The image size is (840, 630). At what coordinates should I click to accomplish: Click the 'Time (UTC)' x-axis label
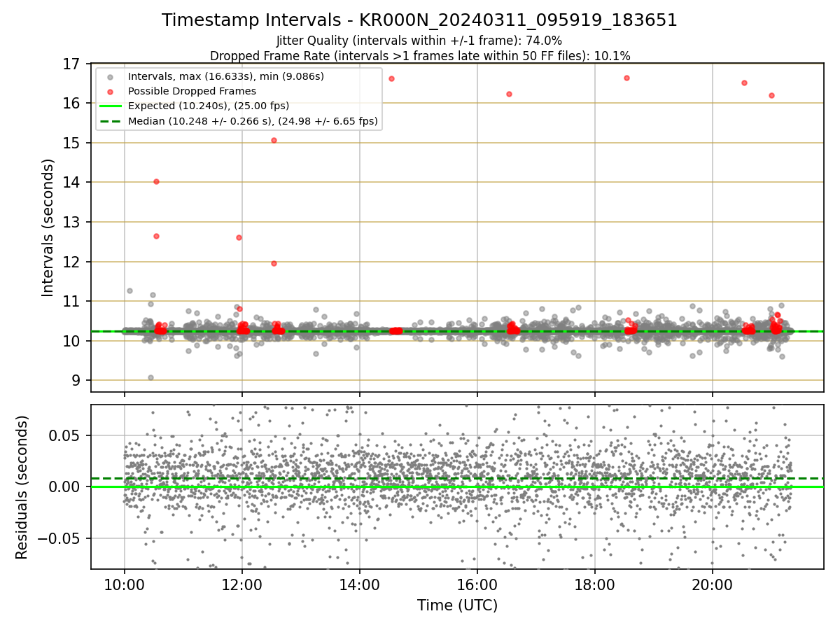[457, 605]
